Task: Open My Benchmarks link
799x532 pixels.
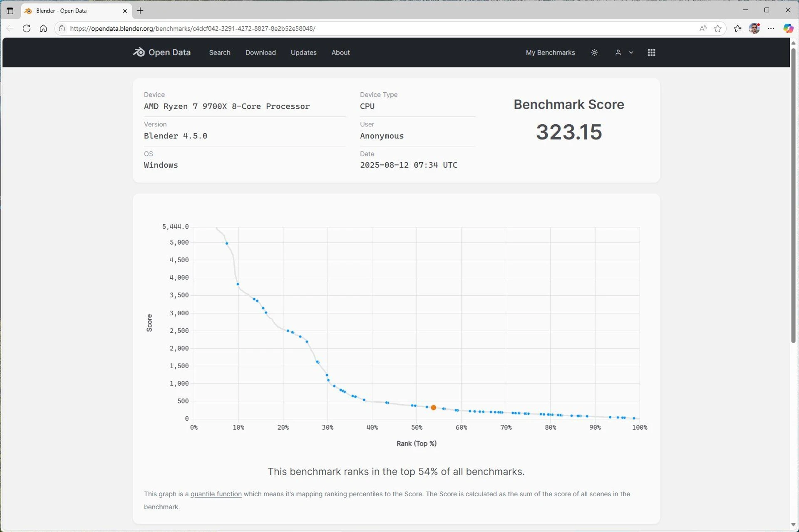Action: (550, 52)
